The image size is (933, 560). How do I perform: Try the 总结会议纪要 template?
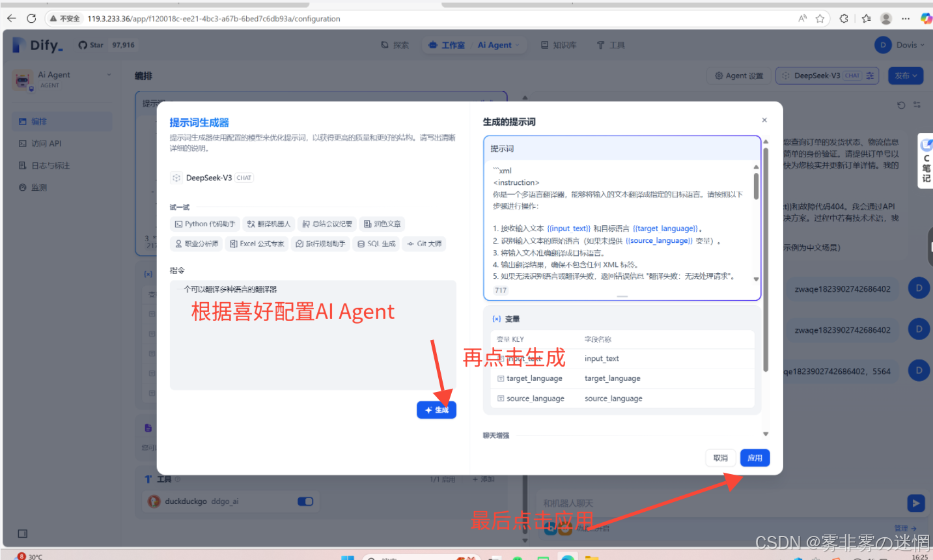(327, 224)
